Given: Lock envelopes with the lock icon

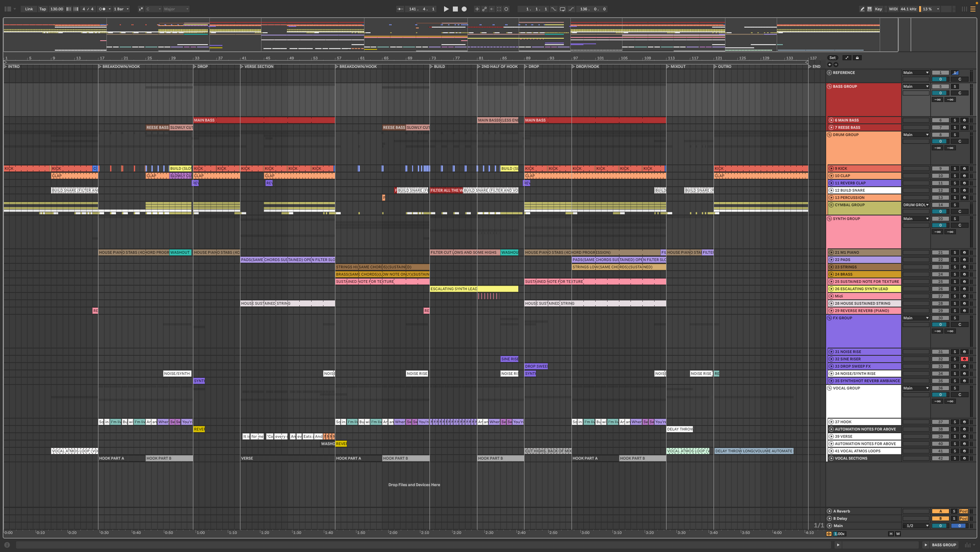Looking at the screenshot, I should point(857,58).
